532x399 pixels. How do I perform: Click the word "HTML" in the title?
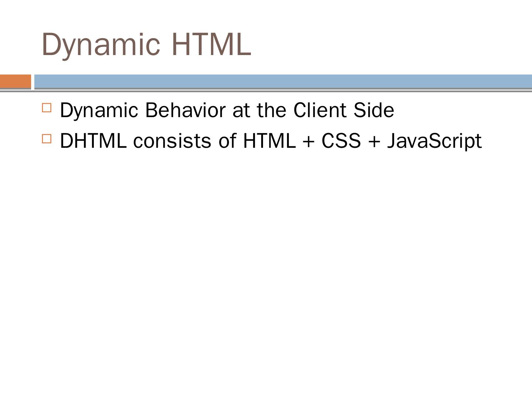(211, 44)
